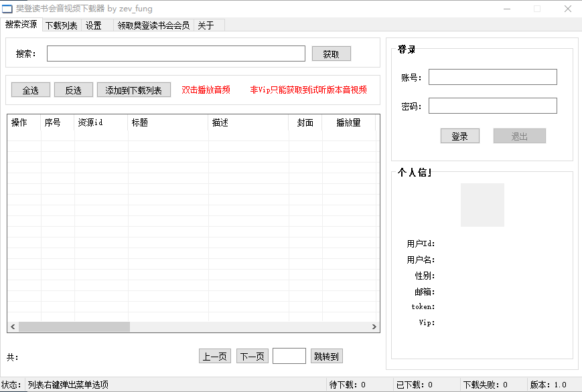
Task: Click the 添加到下载列表 button
Action: click(x=133, y=89)
